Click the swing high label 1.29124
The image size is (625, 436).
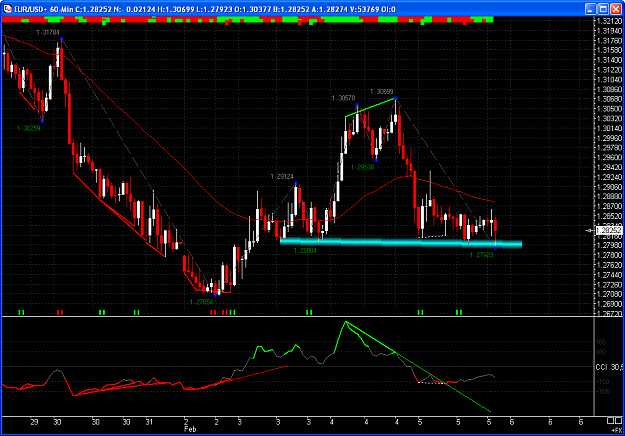coord(282,177)
